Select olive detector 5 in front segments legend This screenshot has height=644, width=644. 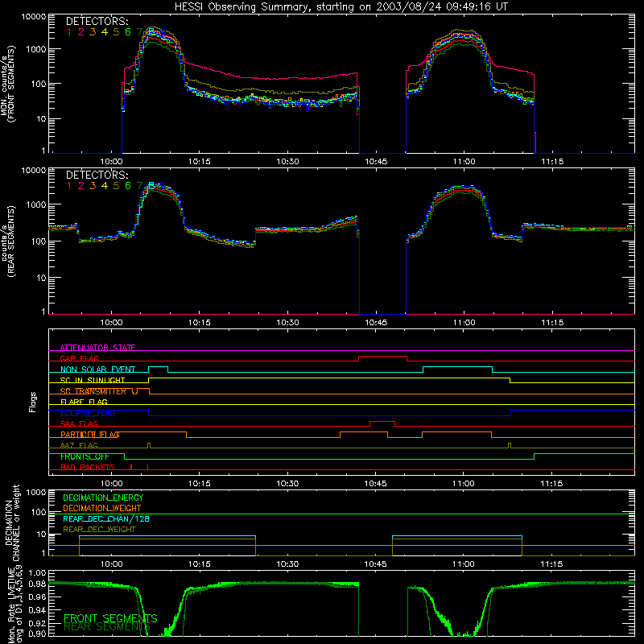[116, 32]
